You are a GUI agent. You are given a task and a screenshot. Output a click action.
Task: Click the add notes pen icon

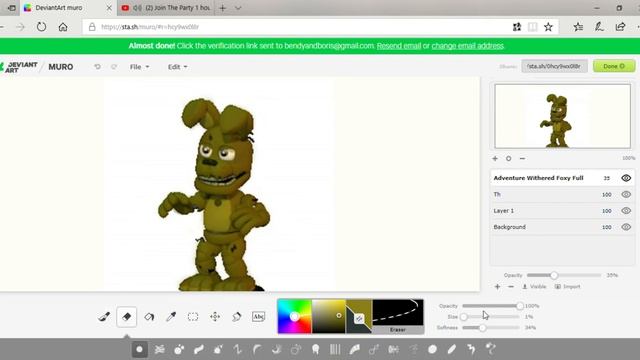[599, 27]
